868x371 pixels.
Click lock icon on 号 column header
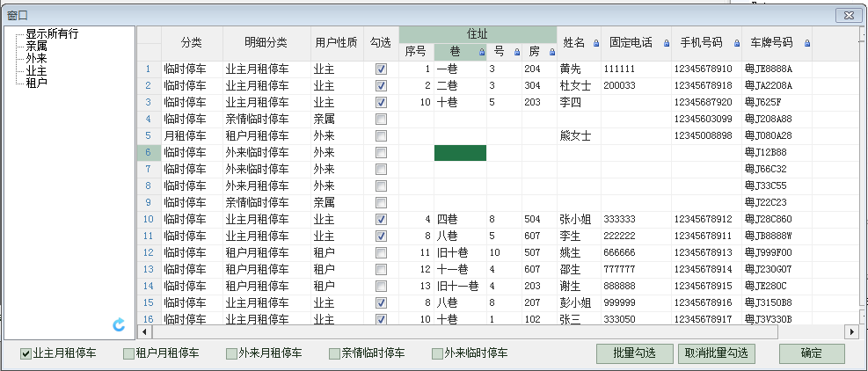coord(517,52)
